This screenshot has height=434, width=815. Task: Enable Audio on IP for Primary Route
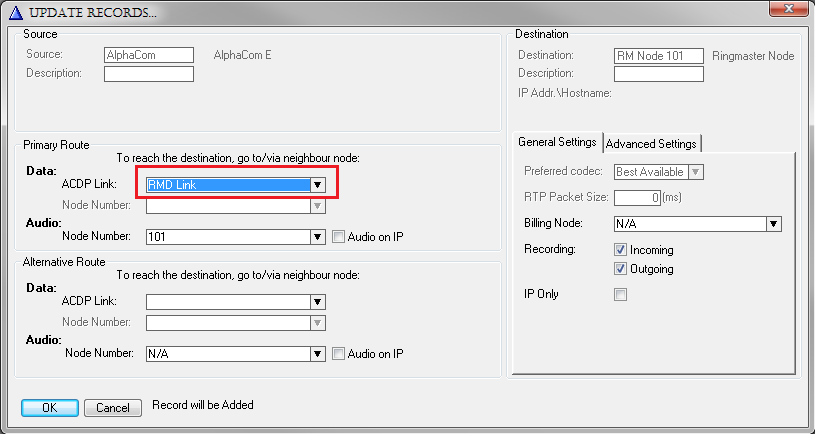click(x=339, y=237)
